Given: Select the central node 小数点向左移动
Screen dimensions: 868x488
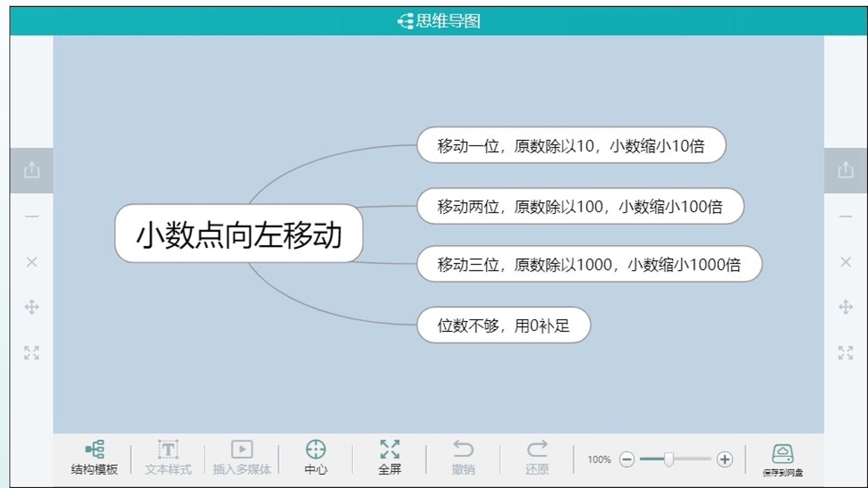Looking at the screenshot, I should [x=239, y=234].
